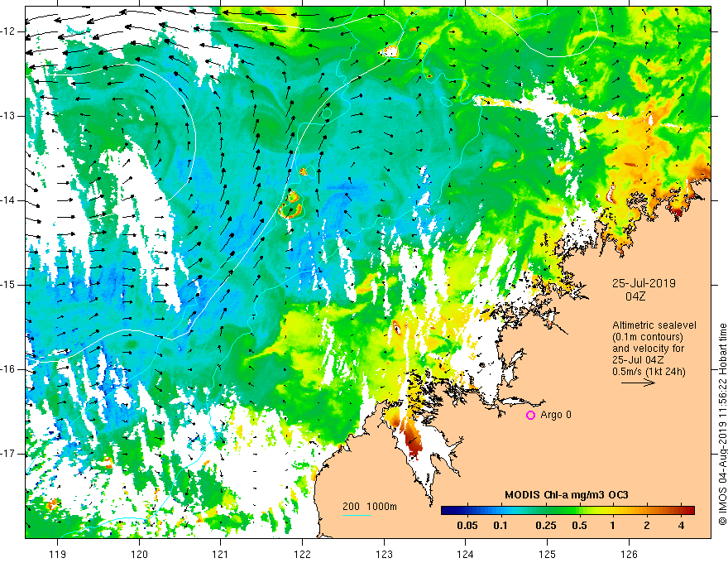Click the '(0.1m contours)' caption line
The height and width of the screenshot is (563, 728).
click(648, 337)
